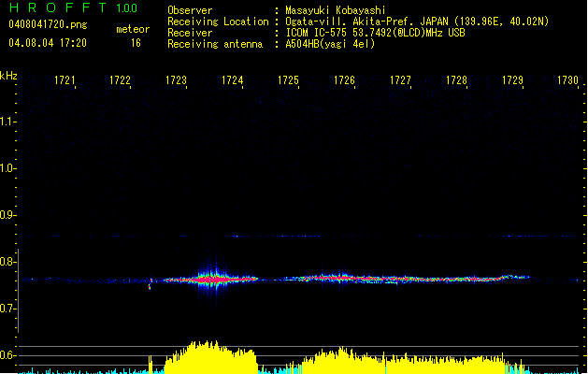Screen dimensions: 588x374
Task: Click the 1730 time marker
Action: [567, 81]
